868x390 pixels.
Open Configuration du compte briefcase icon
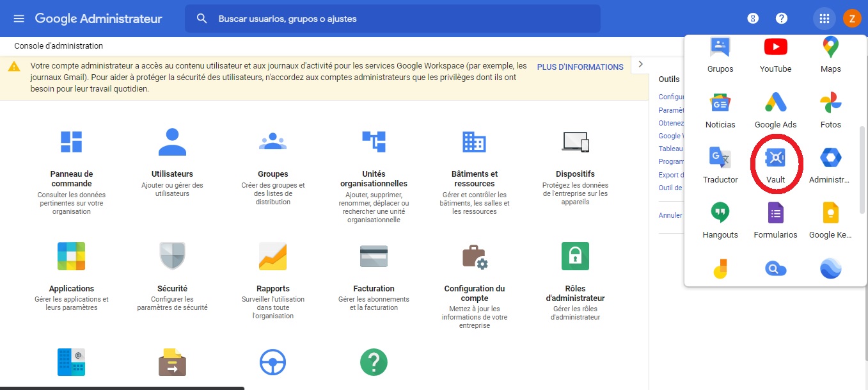(474, 257)
